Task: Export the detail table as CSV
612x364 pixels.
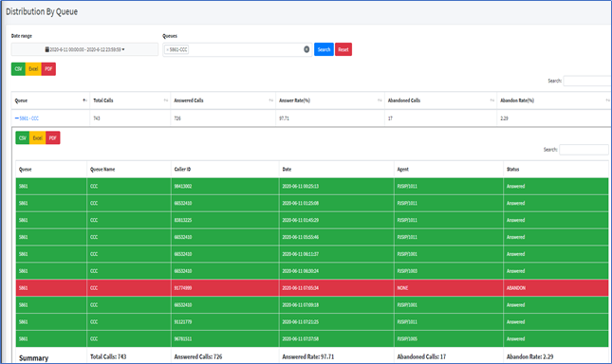Action: tap(23, 138)
